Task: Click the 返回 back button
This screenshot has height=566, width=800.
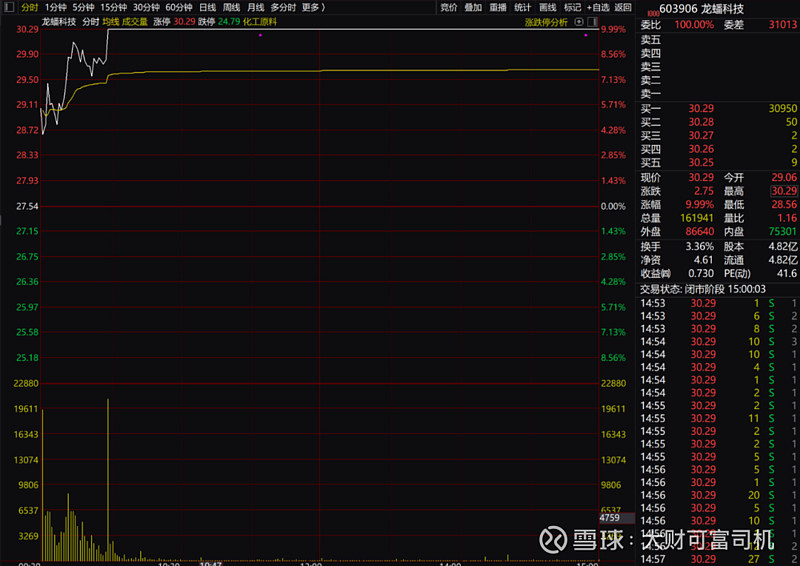Action: (x=622, y=7)
